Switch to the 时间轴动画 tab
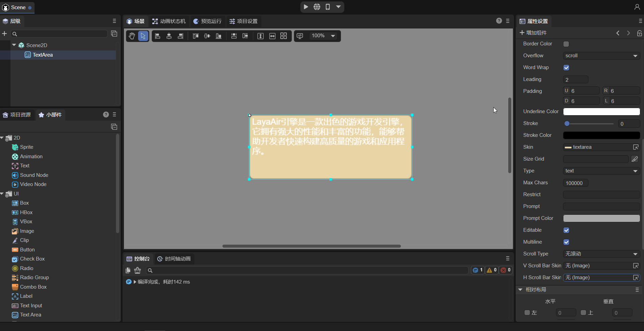Viewport: 644px width, 331px height. [x=174, y=258]
